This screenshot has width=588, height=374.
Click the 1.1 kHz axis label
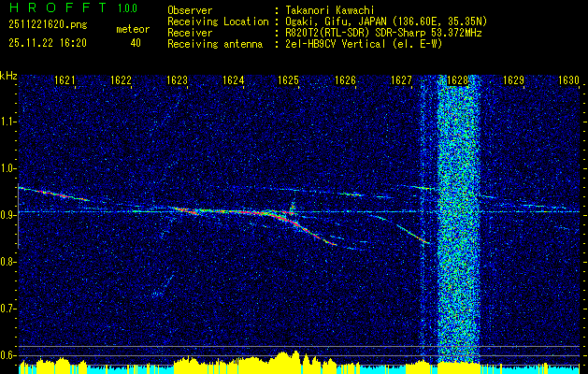[7, 122]
